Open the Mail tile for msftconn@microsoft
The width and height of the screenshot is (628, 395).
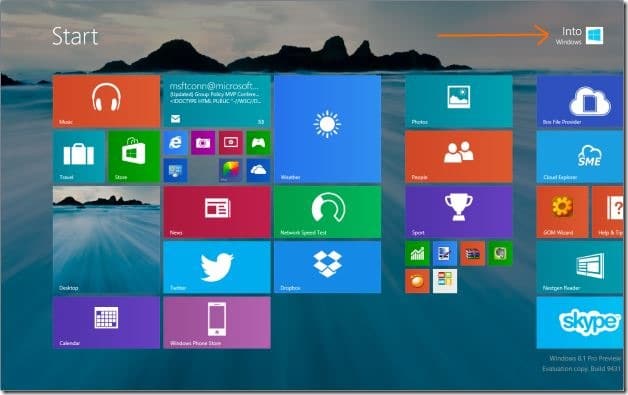pyautogui.click(x=217, y=101)
